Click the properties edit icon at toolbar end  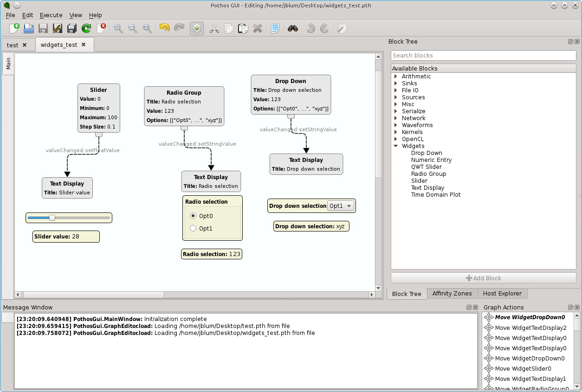(342, 28)
